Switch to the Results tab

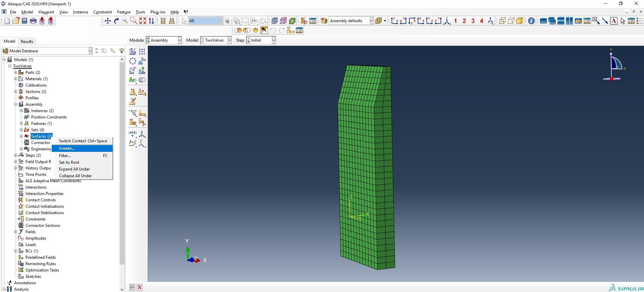[27, 42]
